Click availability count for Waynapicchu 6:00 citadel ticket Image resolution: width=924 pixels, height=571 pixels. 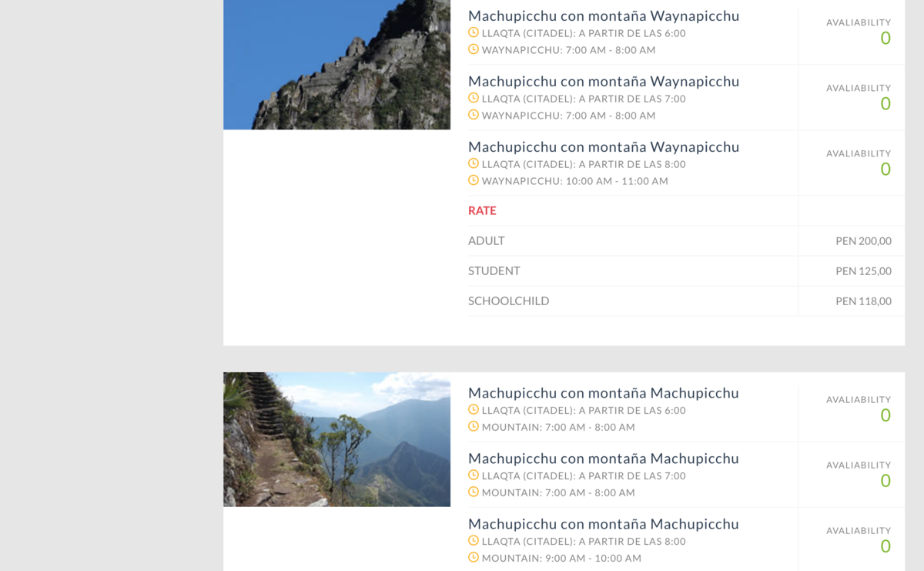[x=885, y=39]
